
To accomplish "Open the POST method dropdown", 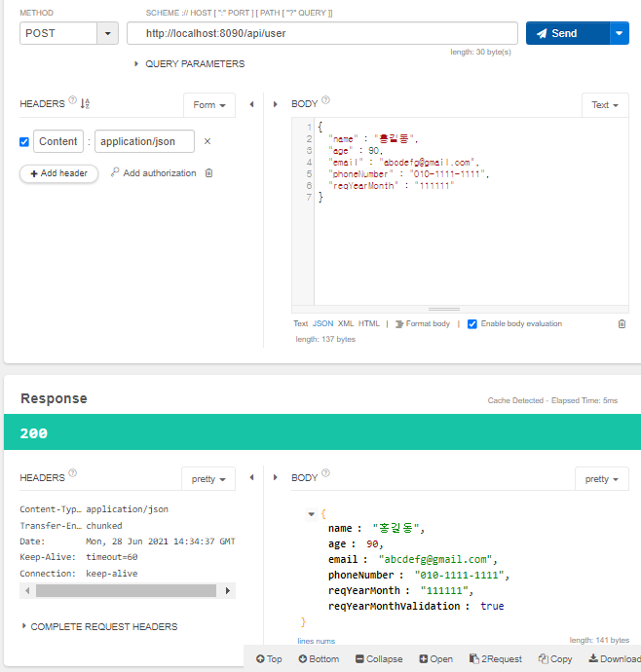I will click(x=107, y=33).
